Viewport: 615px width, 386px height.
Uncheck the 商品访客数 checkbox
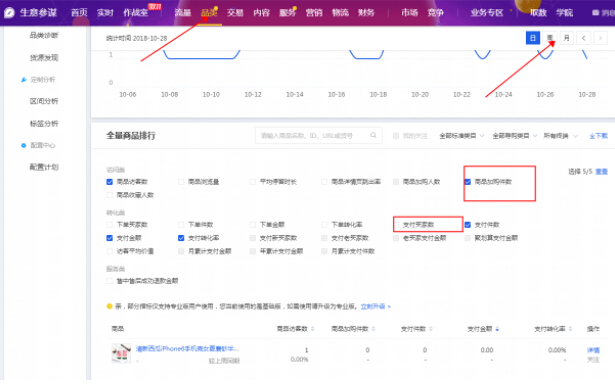pos(110,182)
